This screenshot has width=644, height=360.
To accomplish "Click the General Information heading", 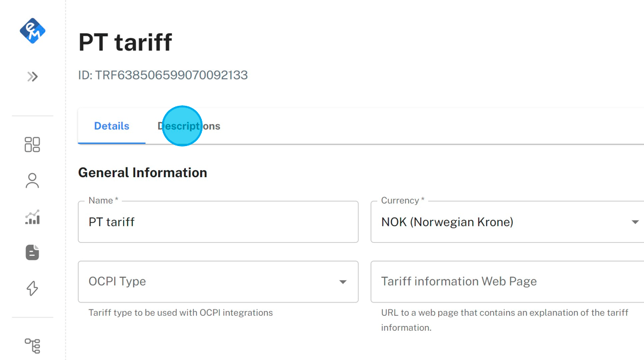I will click(143, 173).
